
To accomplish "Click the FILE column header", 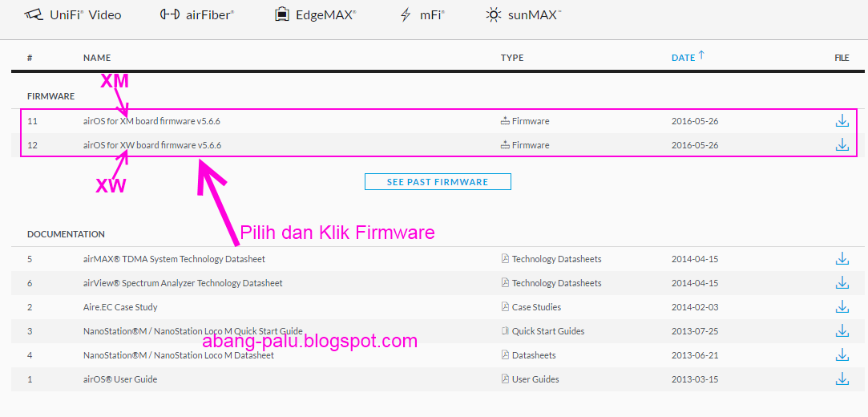I will pos(842,58).
